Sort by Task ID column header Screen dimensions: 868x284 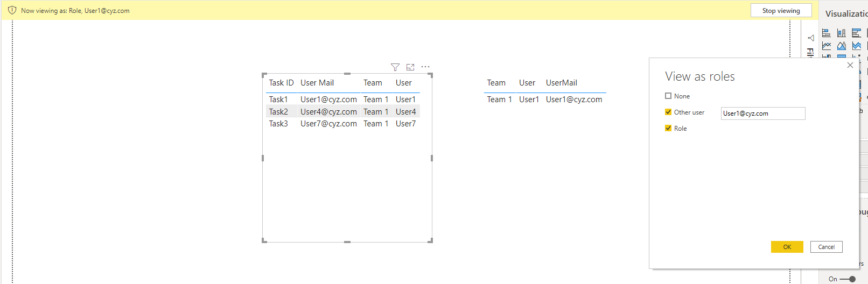281,83
